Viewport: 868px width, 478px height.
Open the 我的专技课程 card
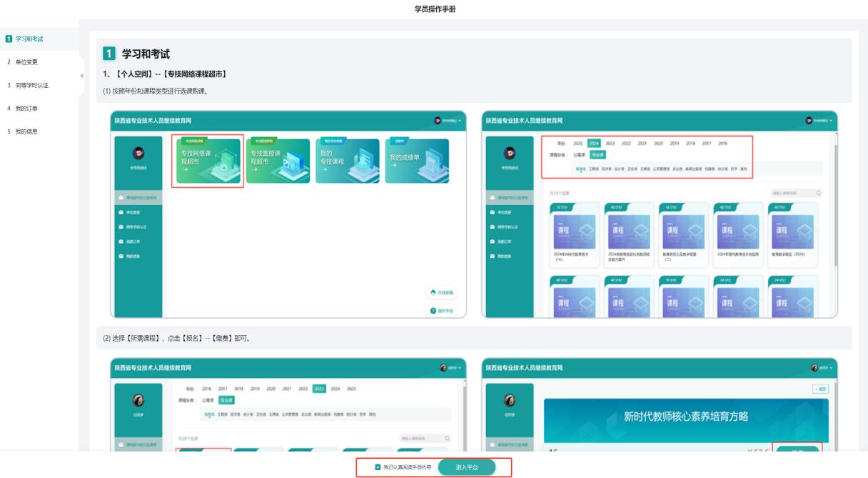347,161
